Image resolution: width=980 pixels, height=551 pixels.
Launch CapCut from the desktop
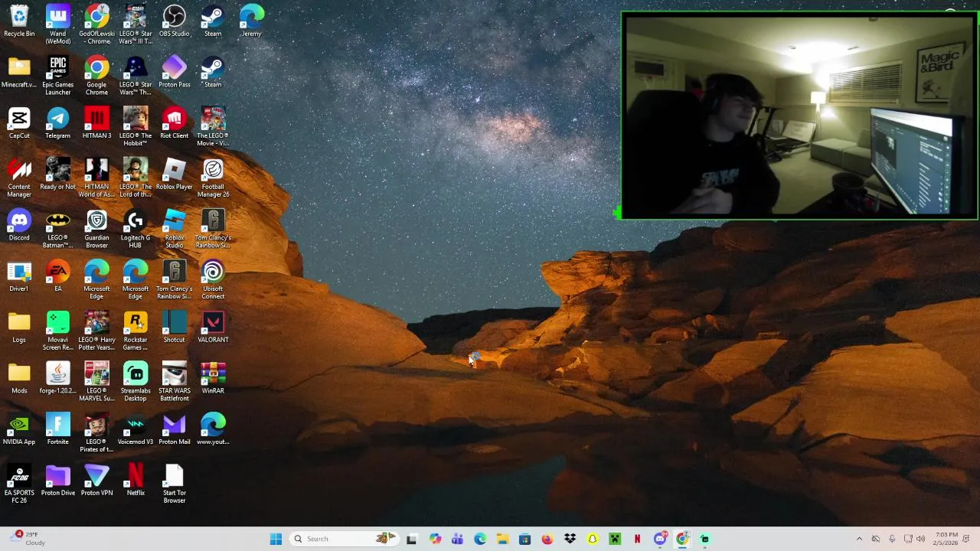click(x=19, y=123)
